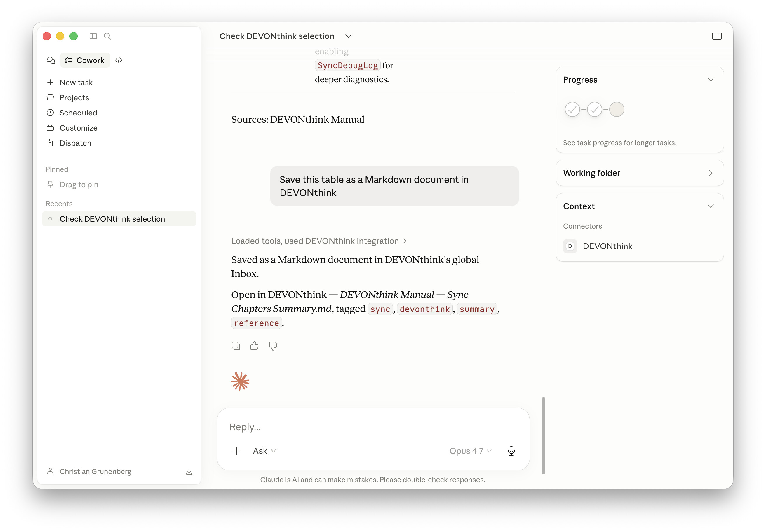Select the Cowork tab

point(85,60)
